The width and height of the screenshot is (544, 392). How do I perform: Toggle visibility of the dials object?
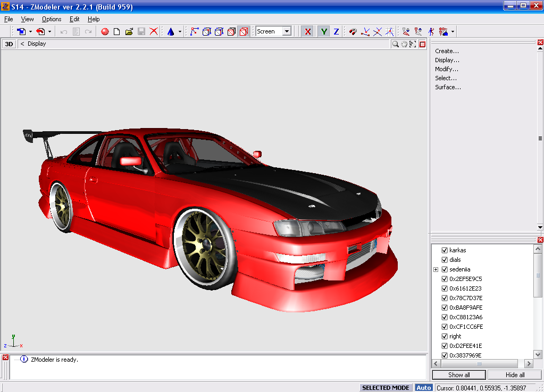coord(445,260)
